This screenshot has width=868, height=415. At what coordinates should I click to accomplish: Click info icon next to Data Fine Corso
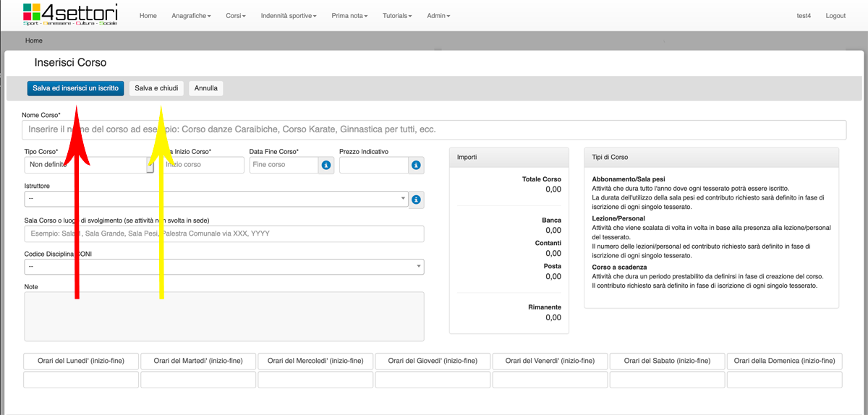click(x=325, y=166)
